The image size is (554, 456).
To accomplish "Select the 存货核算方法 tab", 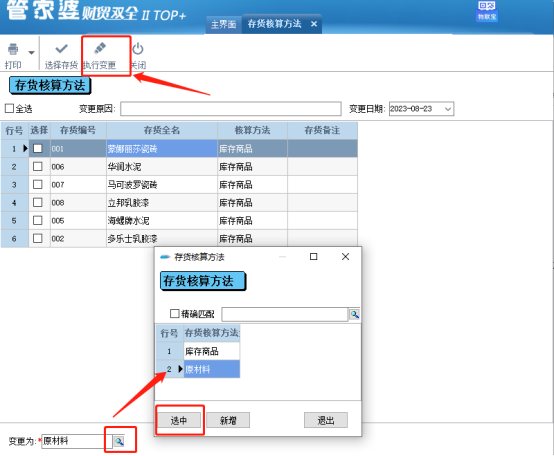I will coord(274,24).
